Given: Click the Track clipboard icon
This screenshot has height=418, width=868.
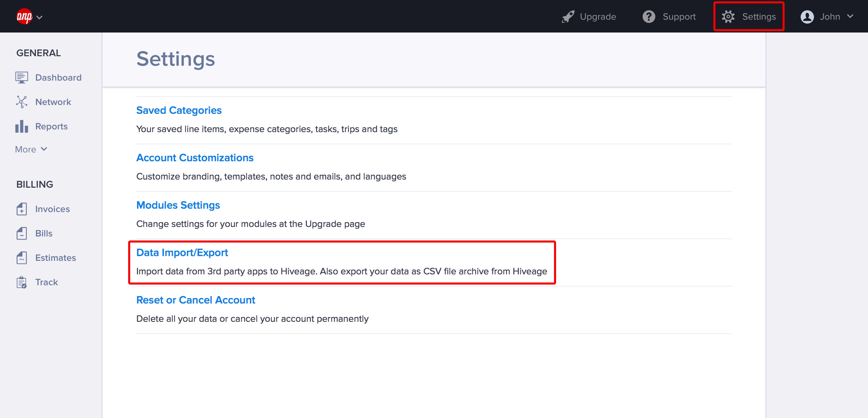Looking at the screenshot, I should click(21, 282).
